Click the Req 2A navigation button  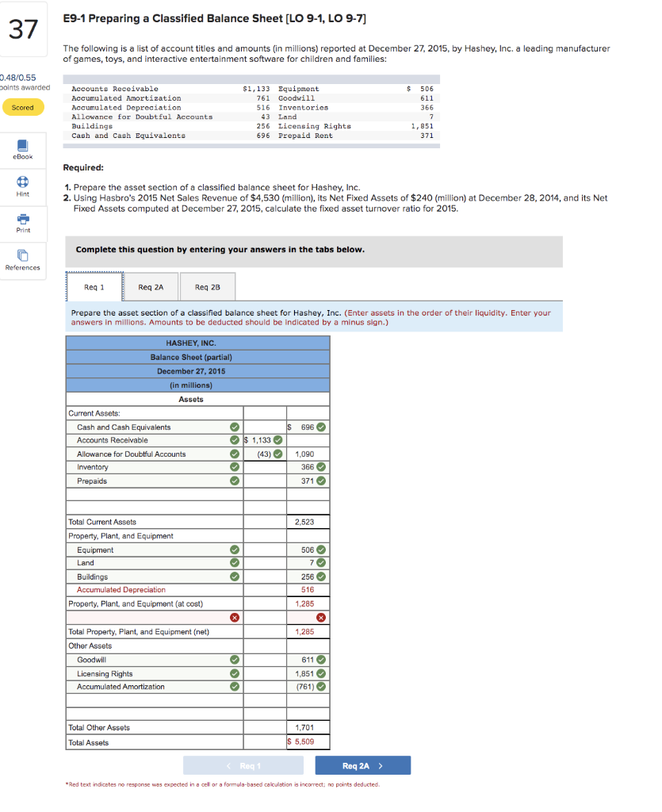pyautogui.click(x=362, y=765)
